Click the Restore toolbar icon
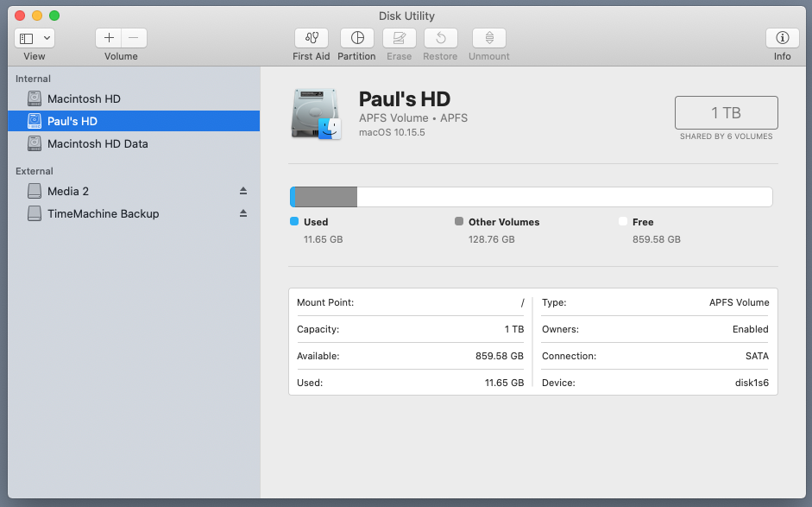Viewport: 812px width, 507px height. [440, 38]
